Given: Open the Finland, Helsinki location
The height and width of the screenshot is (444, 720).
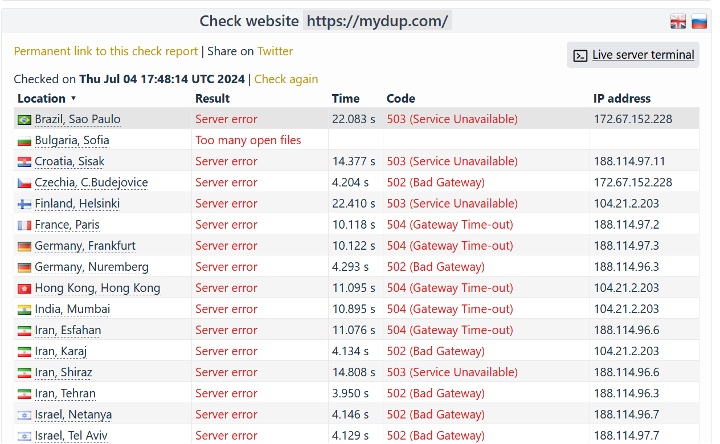Looking at the screenshot, I should click(77, 204).
